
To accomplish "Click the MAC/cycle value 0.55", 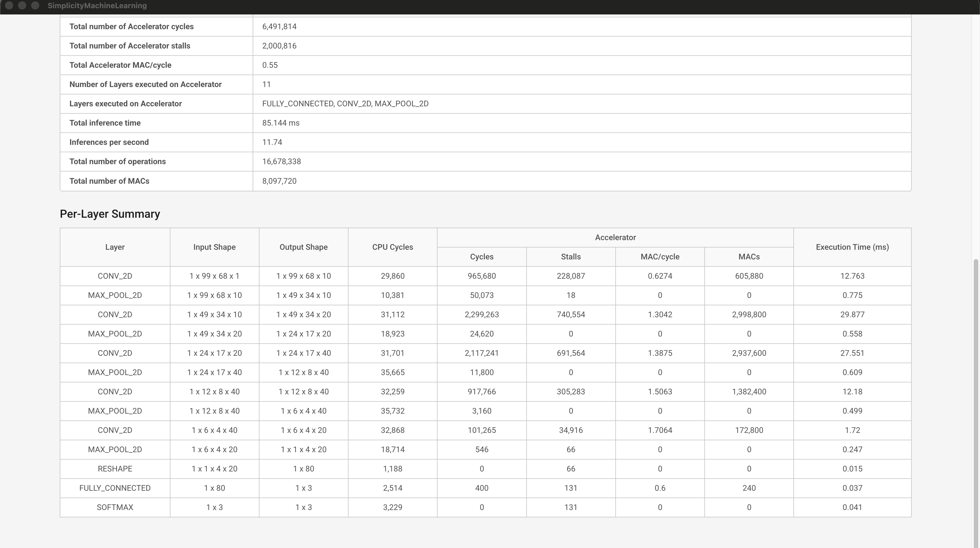I will pos(270,65).
